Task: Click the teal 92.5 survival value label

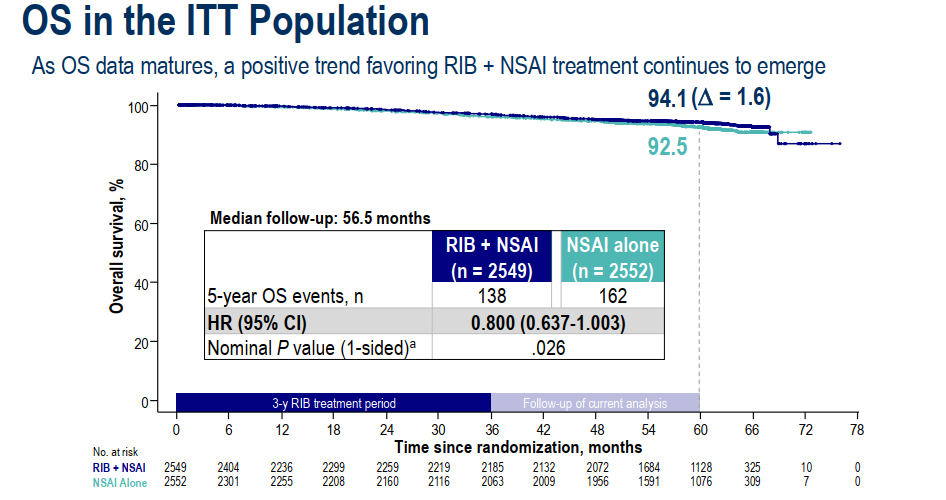Action: pos(667,147)
